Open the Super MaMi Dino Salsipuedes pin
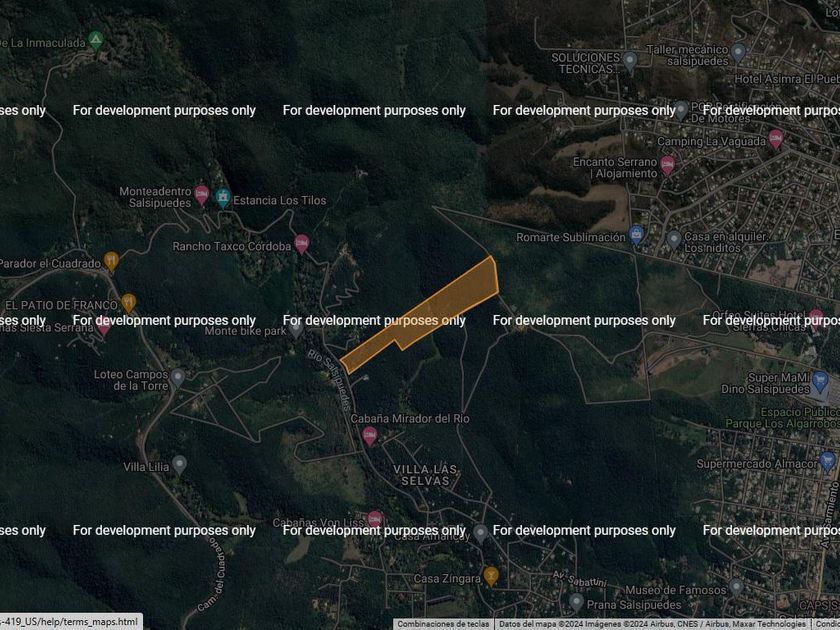Screen dimensions: 840x630 point(820,381)
